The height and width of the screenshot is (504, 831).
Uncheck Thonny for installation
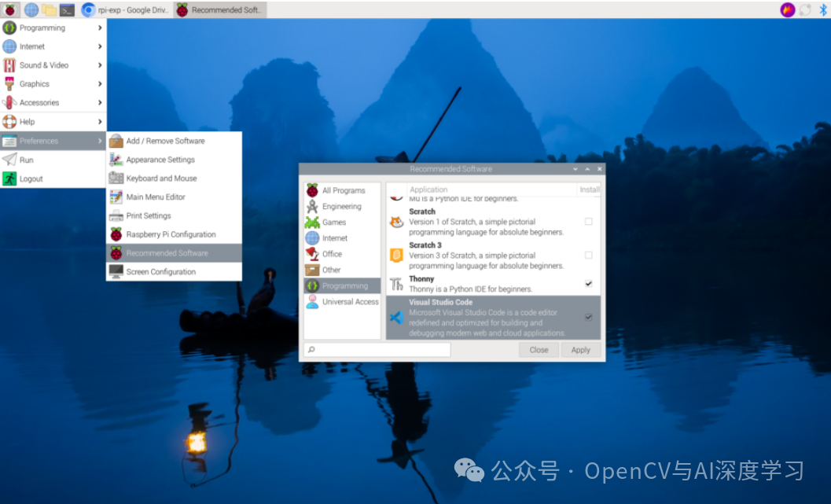tap(589, 282)
